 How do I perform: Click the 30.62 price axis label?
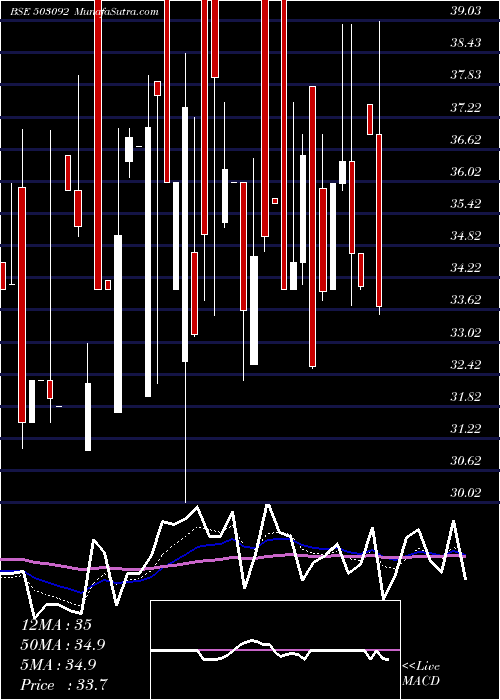pos(466,461)
